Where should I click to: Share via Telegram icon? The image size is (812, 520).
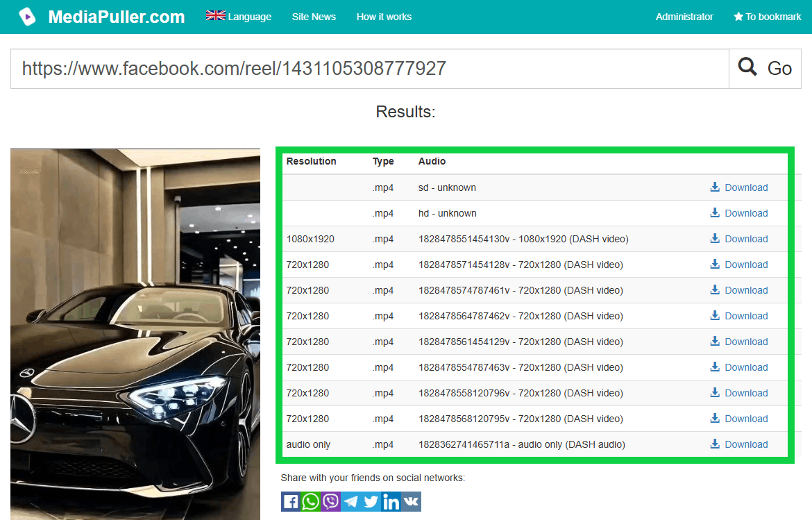point(351,501)
